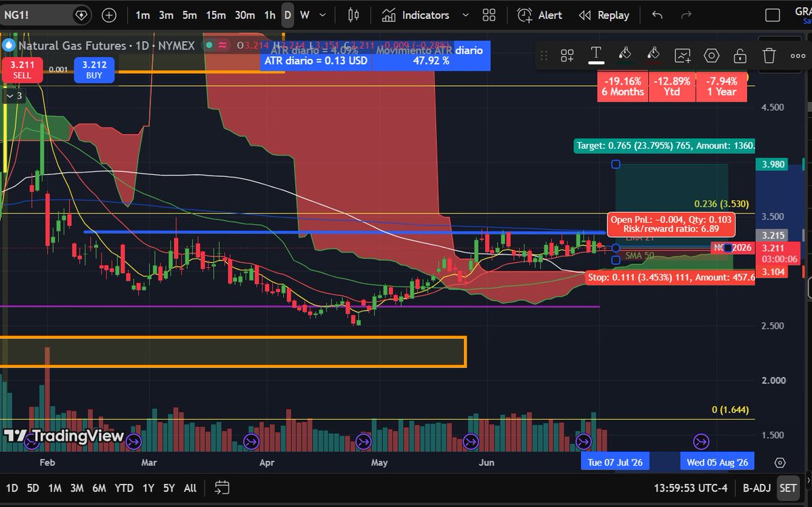Set the date range to 1M
Image resolution: width=812 pixels, height=507 pixels.
pyautogui.click(x=54, y=488)
